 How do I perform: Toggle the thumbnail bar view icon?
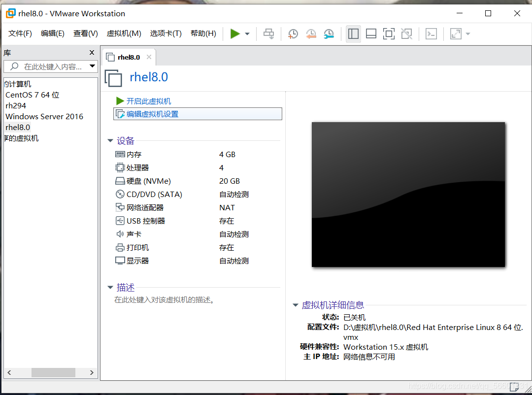[x=371, y=33]
